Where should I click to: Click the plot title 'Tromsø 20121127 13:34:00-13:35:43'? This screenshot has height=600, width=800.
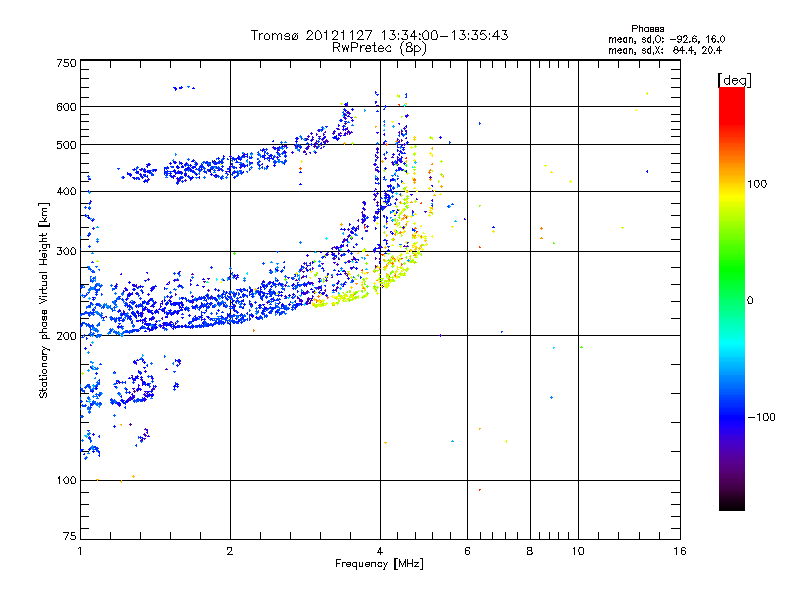[379, 35]
